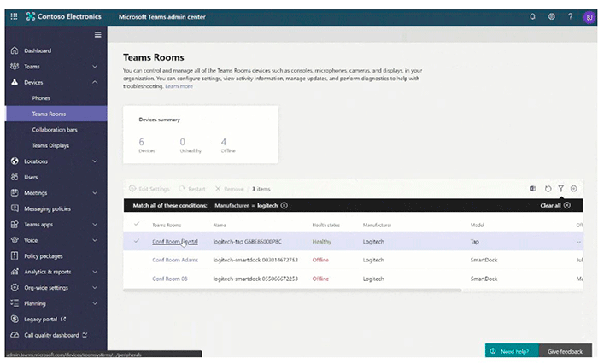Screen dimensions: 598x364
Task: Clear all filter conditions
Action: [x=555, y=205]
